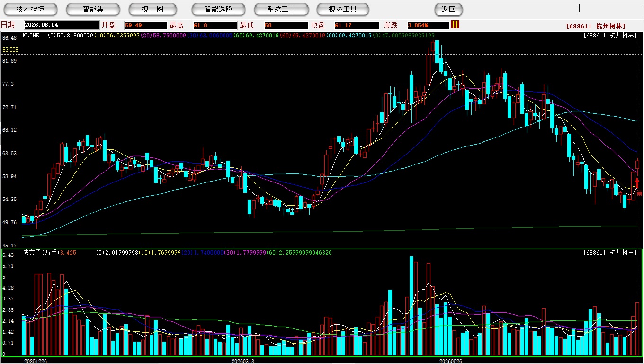This screenshot has height=364, width=644.
Task: Click the red [688611 杭州柯林] label in the info bar
Action: pos(596,27)
